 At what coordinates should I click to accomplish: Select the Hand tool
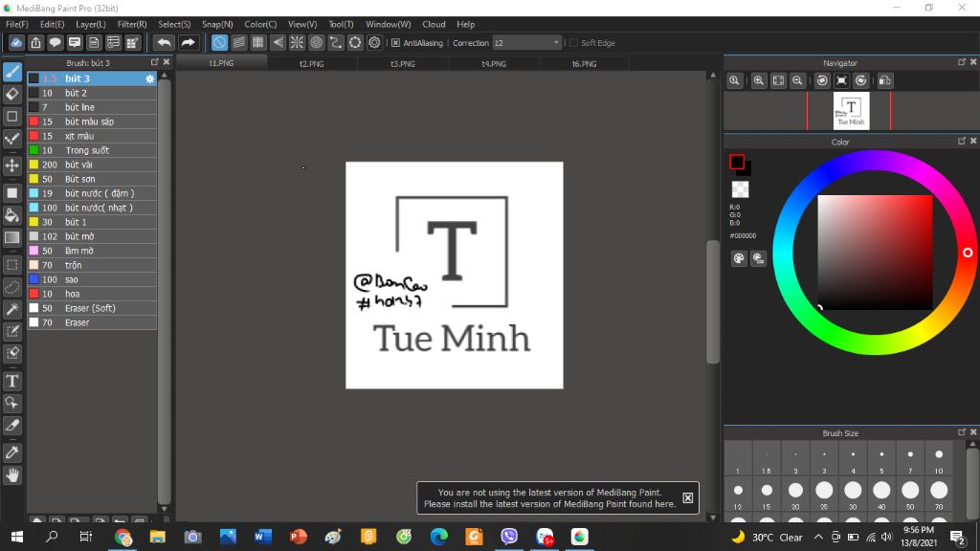[x=11, y=475]
